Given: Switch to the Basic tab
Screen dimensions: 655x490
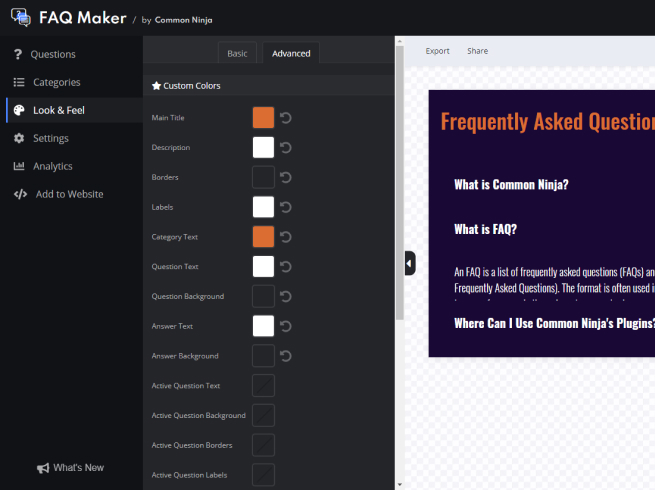Looking at the screenshot, I should [x=237, y=53].
